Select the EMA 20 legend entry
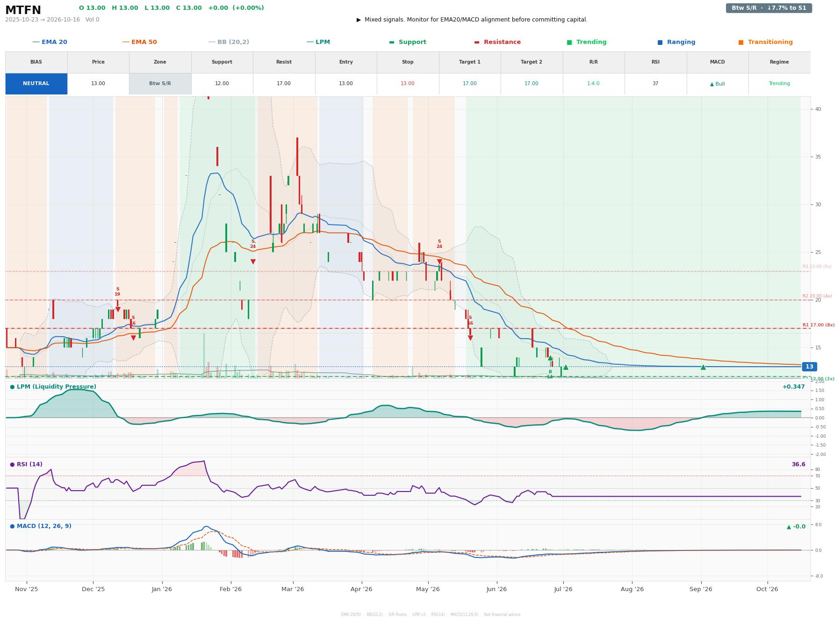Image resolution: width=840 pixels, height=622 pixels. (x=50, y=42)
